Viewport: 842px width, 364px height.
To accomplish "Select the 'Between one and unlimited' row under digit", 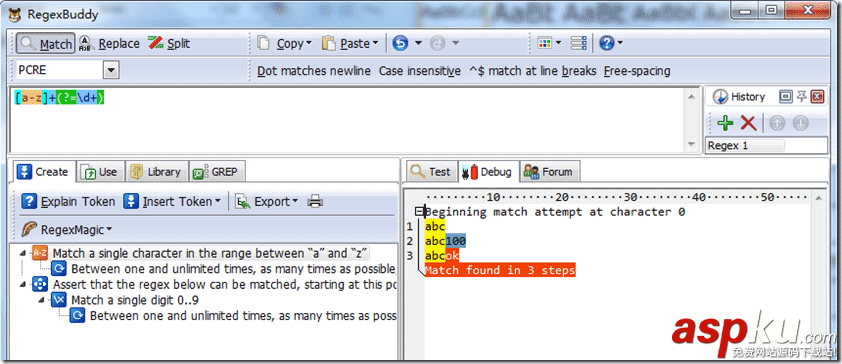I will (x=243, y=316).
